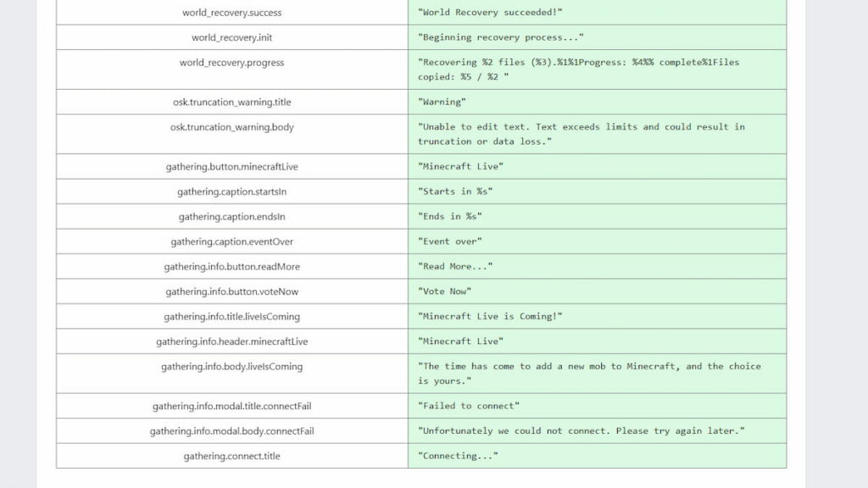Select the "Recovering %2 files" progress string
868x488 pixels.
pos(578,69)
